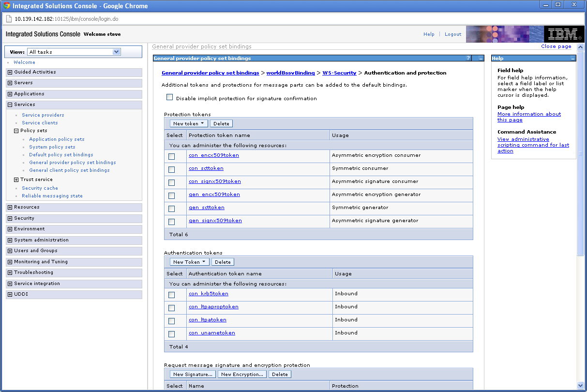Open Authentication tokens New Token dropdown
Viewport: 587px width, 392px height.
pyautogui.click(x=189, y=262)
